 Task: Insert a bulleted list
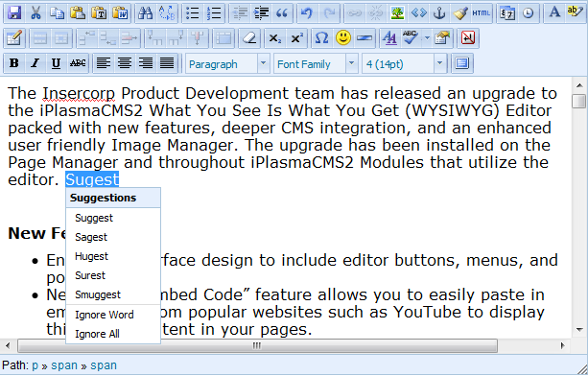tap(193, 13)
